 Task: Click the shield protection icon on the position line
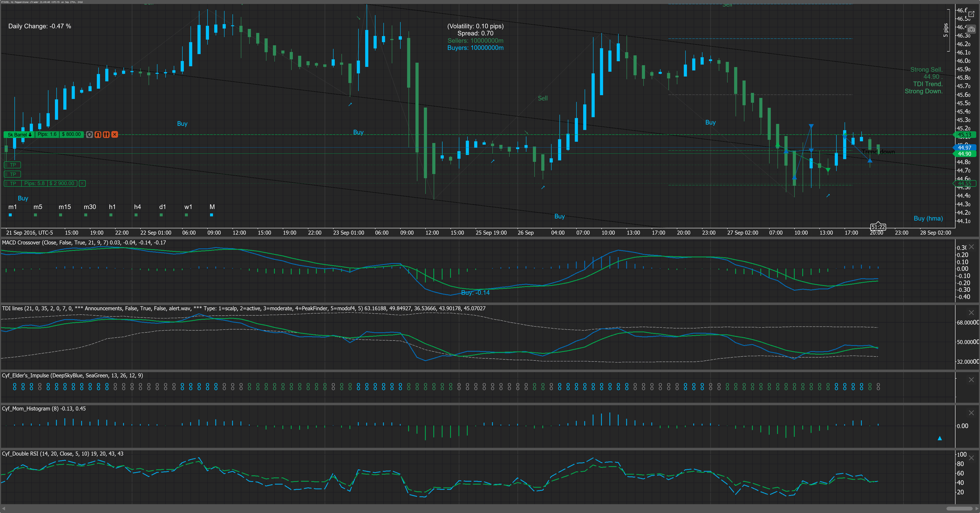tap(89, 134)
